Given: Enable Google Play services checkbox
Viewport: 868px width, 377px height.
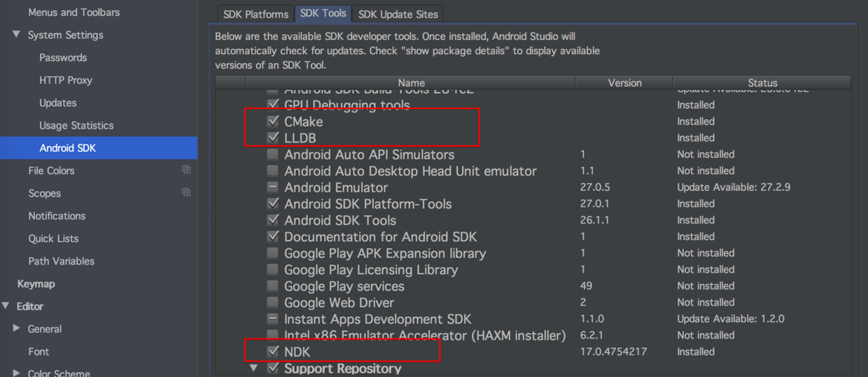Looking at the screenshot, I should [273, 286].
